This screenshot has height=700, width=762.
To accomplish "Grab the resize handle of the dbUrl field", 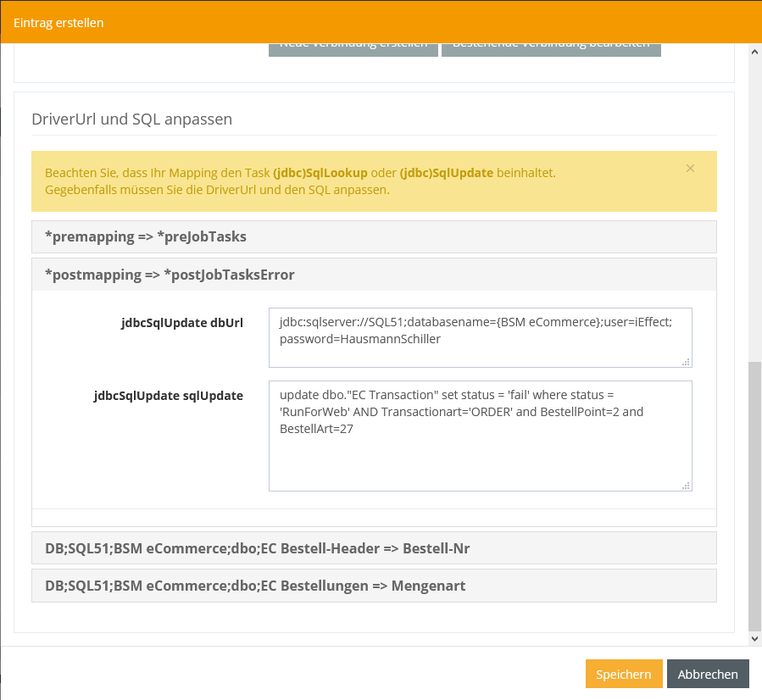I will pos(687,362).
